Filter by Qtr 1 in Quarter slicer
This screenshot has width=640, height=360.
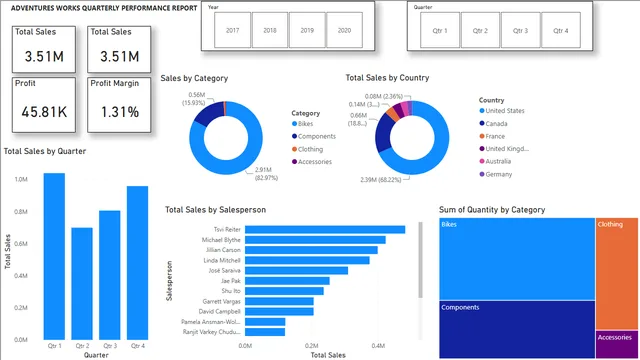click(x=440, y=30)
